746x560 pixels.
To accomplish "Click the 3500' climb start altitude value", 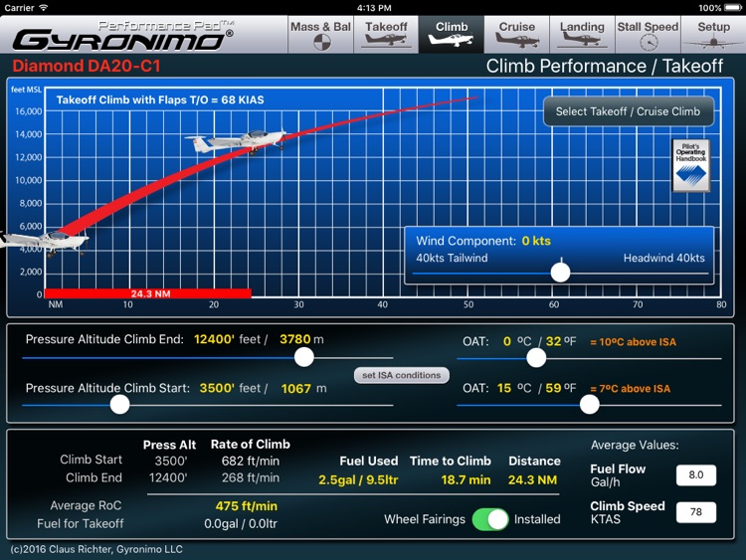I will (217, 388).
